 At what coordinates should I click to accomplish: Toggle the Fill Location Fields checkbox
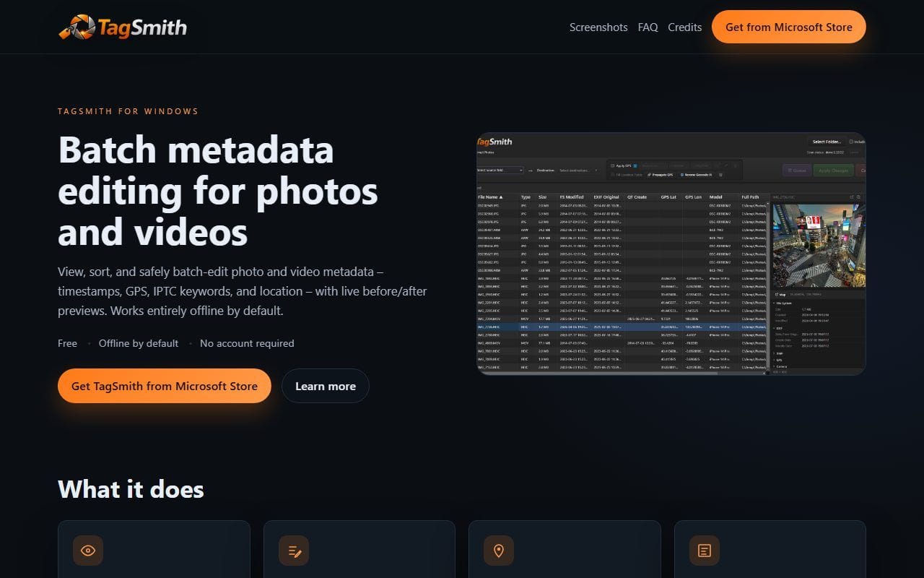coord(613,175)
